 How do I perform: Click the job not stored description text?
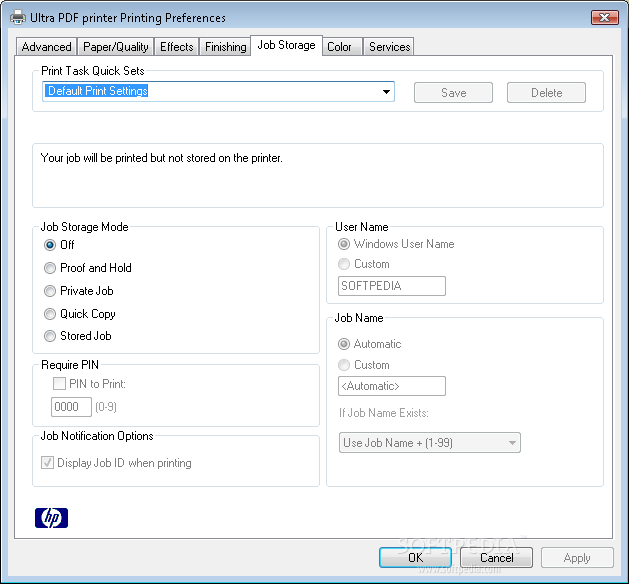pos(161,158)
